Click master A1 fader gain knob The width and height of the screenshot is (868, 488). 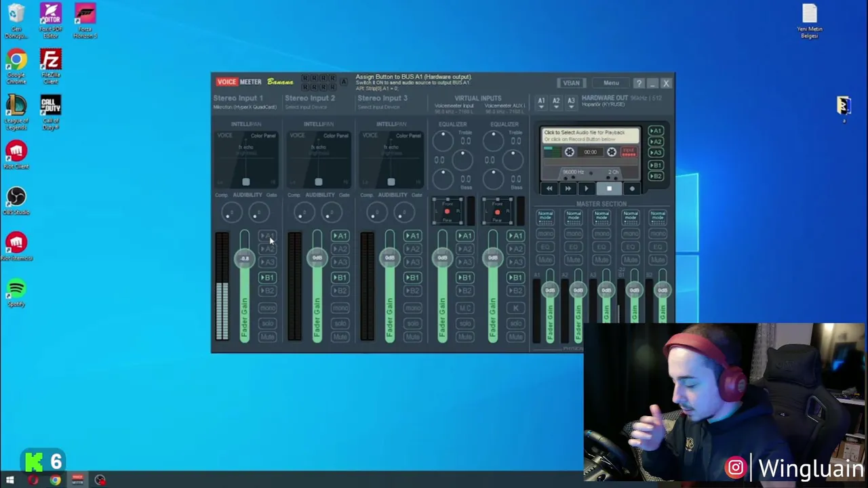[x=550, y=290]
